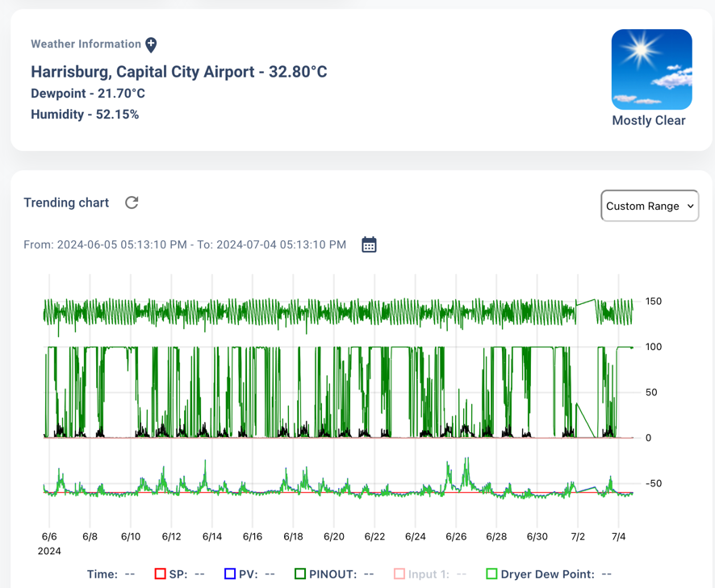
Task: Refresh the trending chart
Action: [132, 202]
